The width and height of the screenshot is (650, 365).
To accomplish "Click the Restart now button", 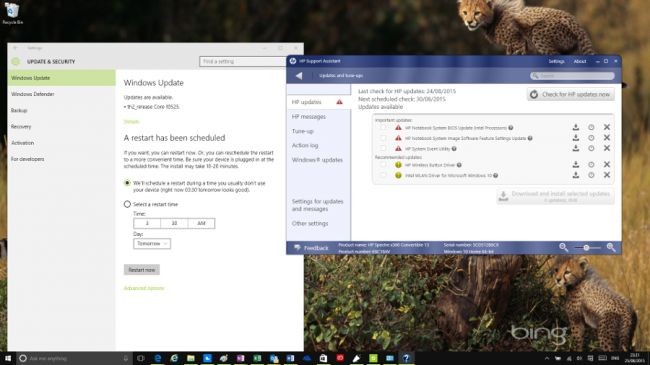I will (142, 270).
